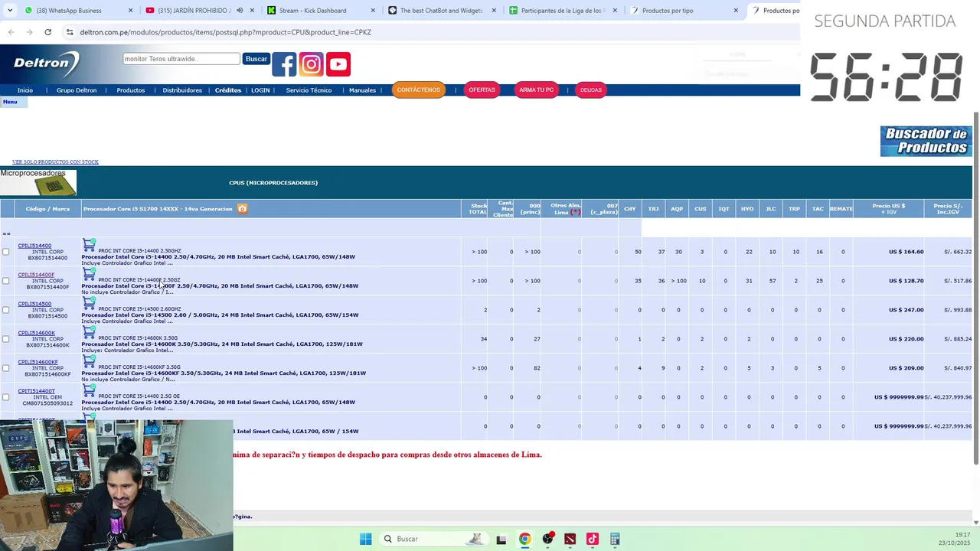Open the Servicio Técnico menu

pos(309,90)
